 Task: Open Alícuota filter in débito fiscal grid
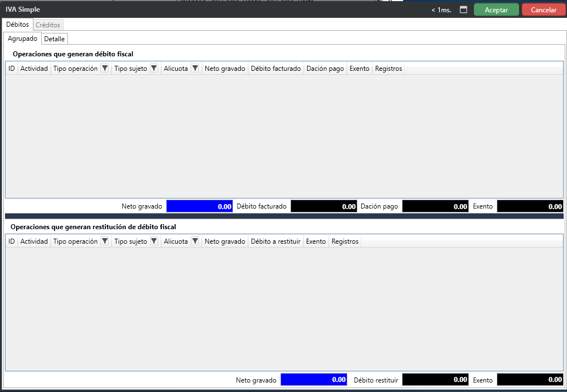coord(195,69)
